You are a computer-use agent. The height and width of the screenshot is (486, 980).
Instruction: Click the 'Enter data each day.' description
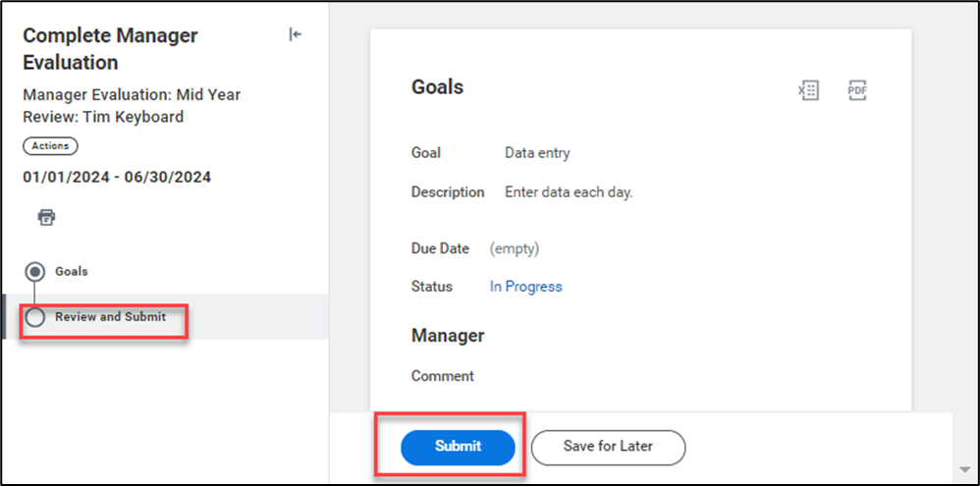[569, 192]
